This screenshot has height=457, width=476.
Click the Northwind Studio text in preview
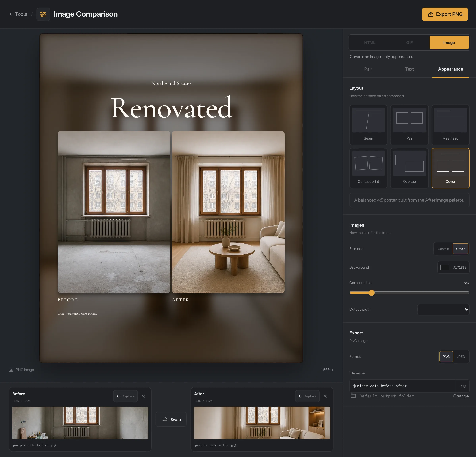[x=171, y=83]
